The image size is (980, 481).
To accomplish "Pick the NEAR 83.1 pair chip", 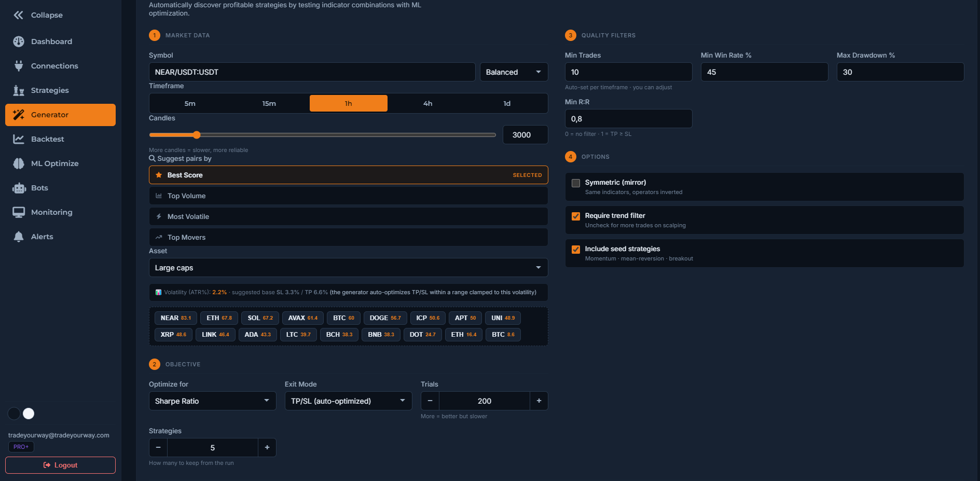I will (176, 318).
